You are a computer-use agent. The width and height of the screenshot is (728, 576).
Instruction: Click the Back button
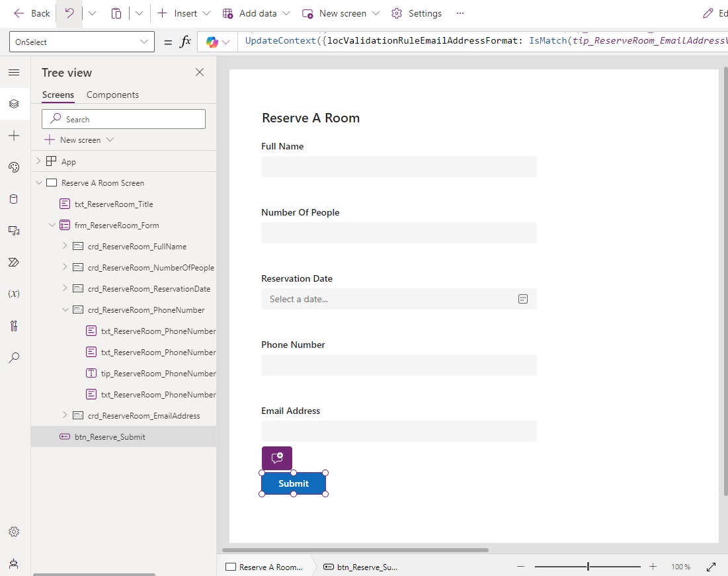[32, 13]
